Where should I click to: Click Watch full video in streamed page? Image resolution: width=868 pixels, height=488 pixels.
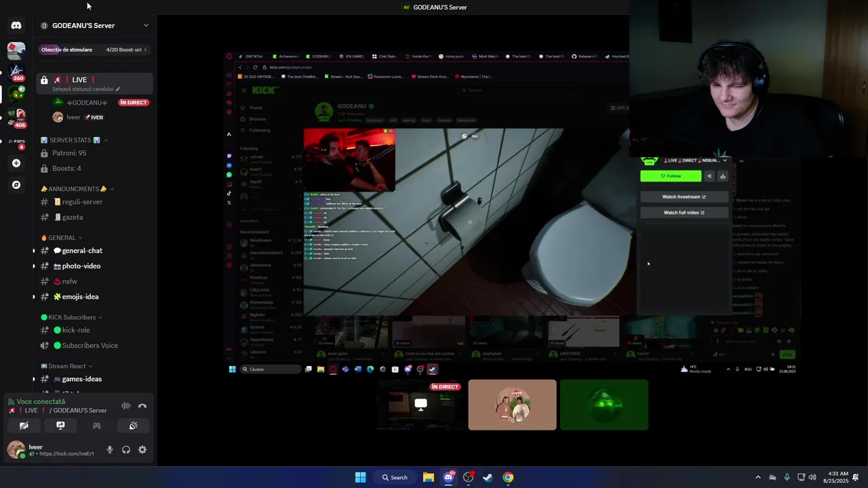[x=684, y=213]
